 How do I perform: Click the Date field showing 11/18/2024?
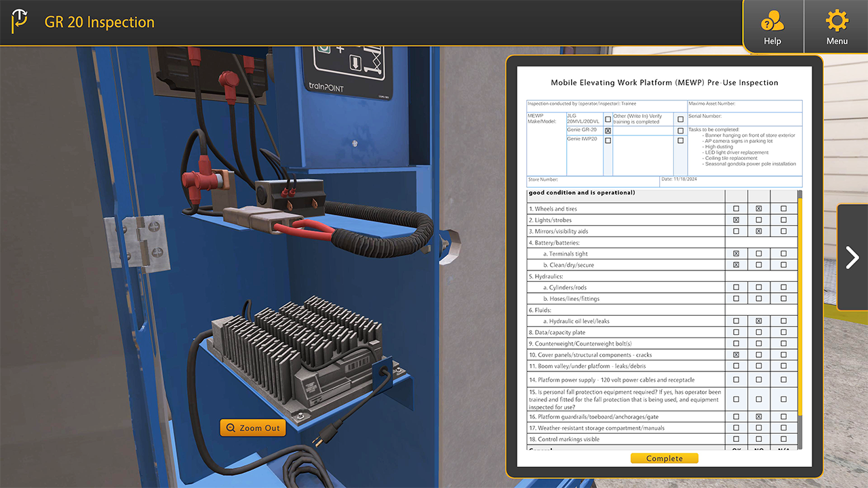click(731, 181)
